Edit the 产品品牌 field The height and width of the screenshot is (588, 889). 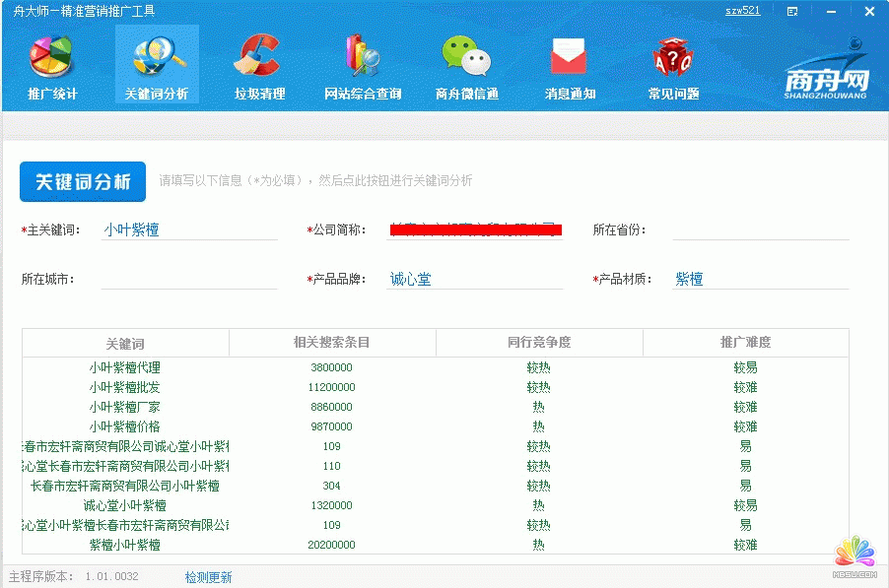(x=475, y=280)
